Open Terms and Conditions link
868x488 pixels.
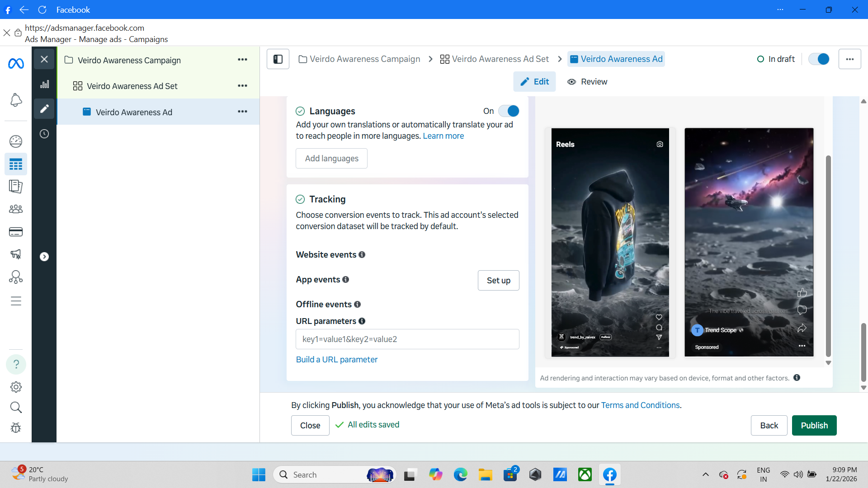tap(640, 405)
